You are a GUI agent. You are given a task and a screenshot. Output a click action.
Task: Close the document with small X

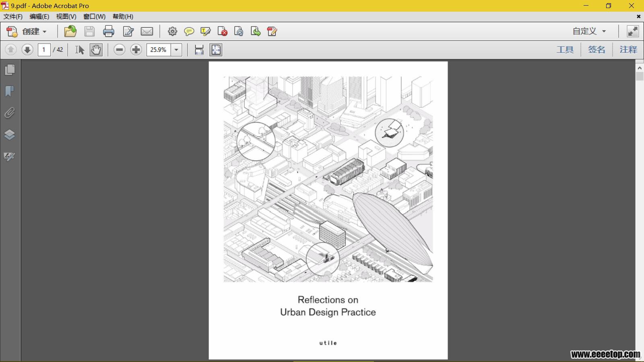pyautogui.click(x=638, y=16)
